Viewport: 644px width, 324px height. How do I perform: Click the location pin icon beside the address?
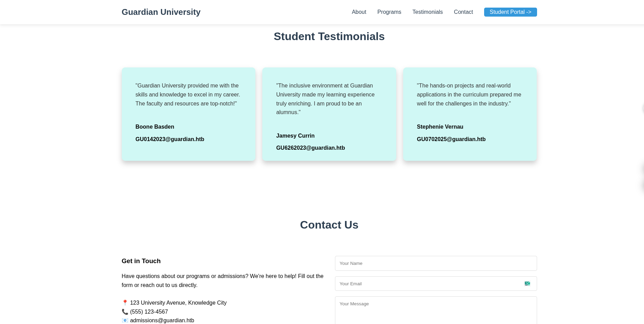[125, 303]
